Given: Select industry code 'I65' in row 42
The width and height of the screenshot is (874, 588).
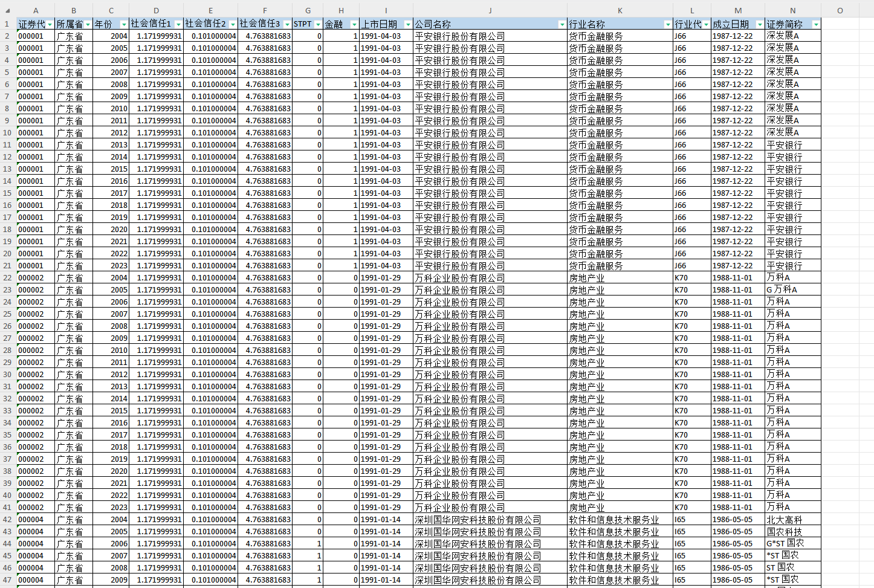Looking at the screenshot, I should [692, 520].
